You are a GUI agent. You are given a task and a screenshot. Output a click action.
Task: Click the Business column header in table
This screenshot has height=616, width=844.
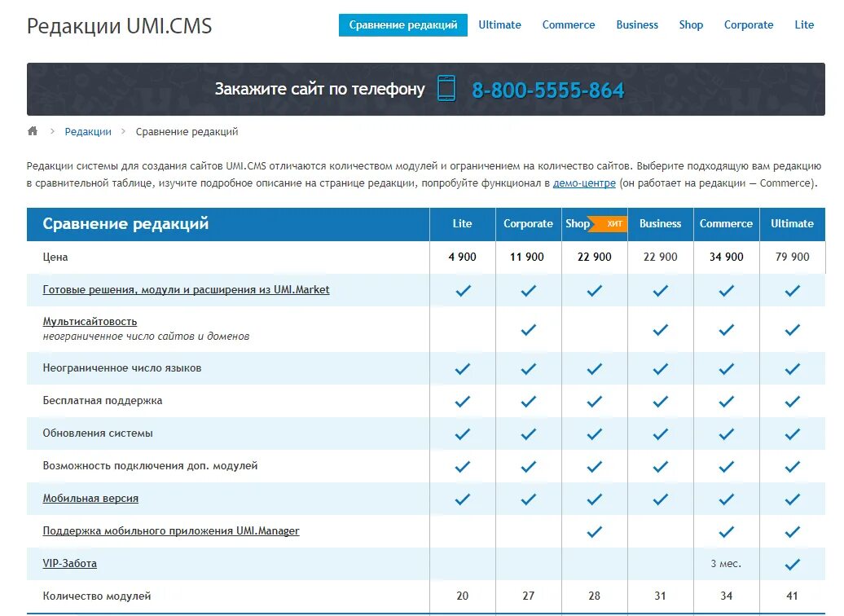661,223
